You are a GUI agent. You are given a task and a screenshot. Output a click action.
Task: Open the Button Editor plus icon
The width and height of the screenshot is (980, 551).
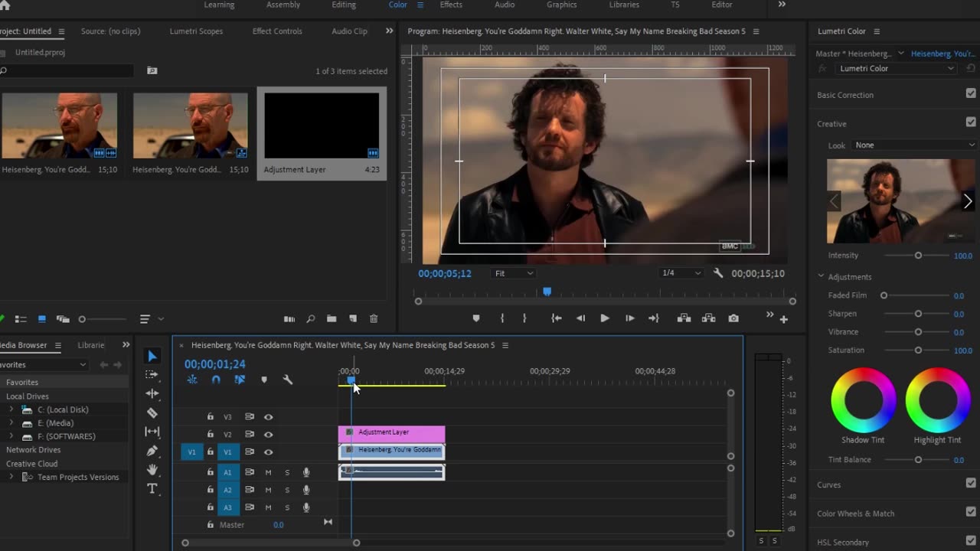[783, 319]
